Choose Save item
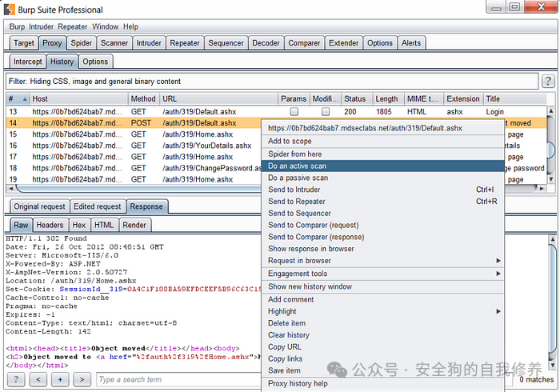The height and width of the screenshot is (392, 560). pos(382,370)
